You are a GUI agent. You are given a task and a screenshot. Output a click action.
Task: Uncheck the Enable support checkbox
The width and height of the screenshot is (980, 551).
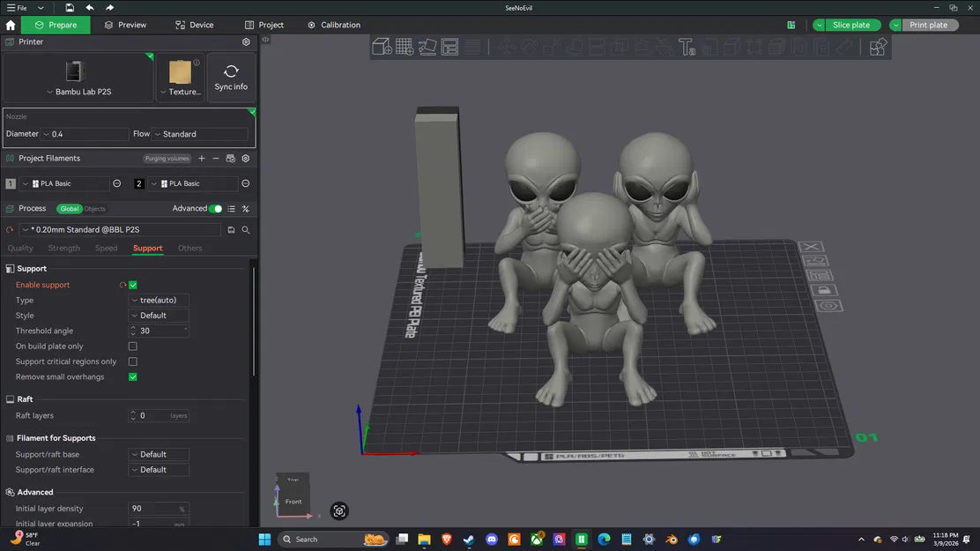point(133,285)
